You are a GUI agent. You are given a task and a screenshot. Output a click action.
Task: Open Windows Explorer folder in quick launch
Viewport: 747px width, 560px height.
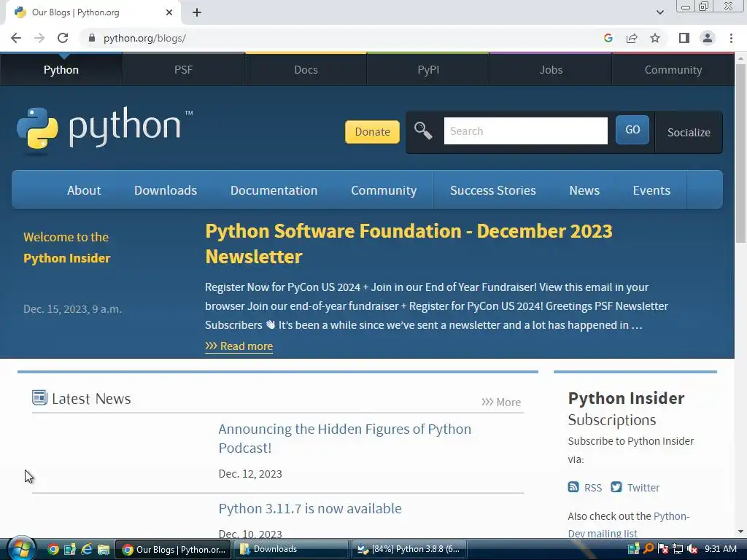[x=104, y=550]
